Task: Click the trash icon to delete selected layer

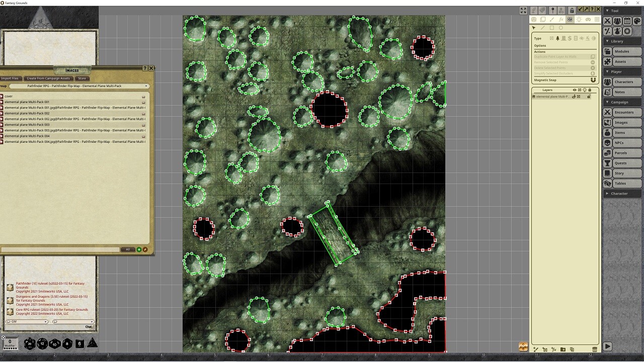Action: point(595,349)
